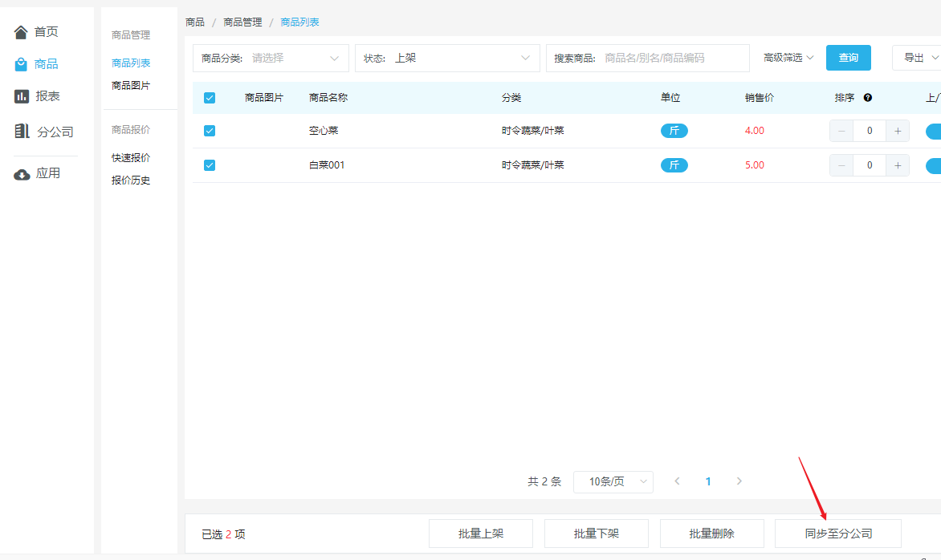941x560 pixels.
Task: Open the 商品分类 dropdown
Action: pos(271,58)
